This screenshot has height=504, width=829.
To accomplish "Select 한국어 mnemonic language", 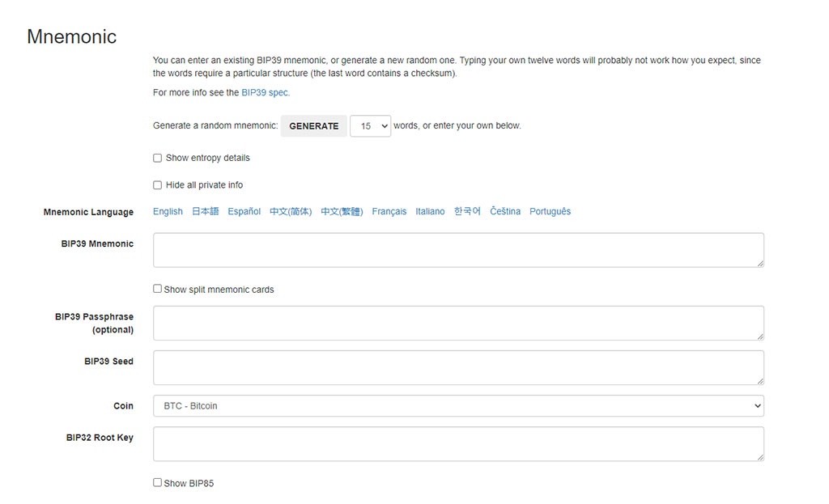I will pyautogui.click(x=467, y=211).
